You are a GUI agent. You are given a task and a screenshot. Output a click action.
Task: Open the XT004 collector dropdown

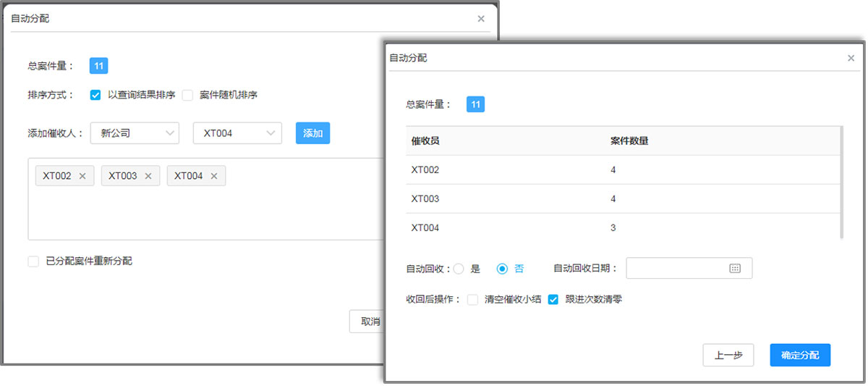[x=237, y=133]
